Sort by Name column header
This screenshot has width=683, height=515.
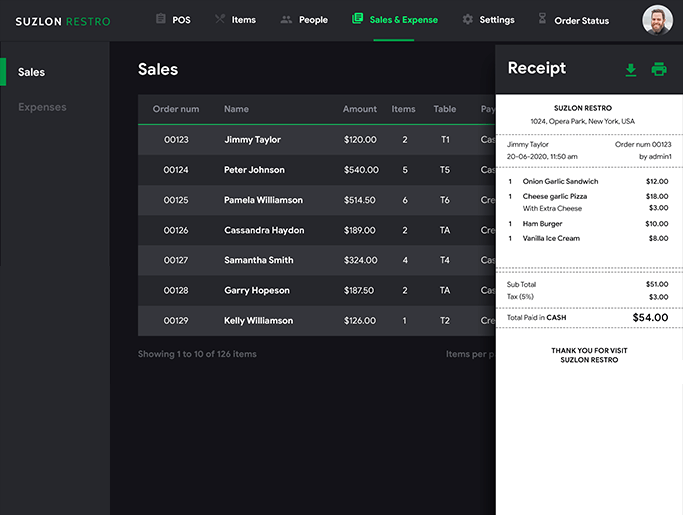coord(237,109)
